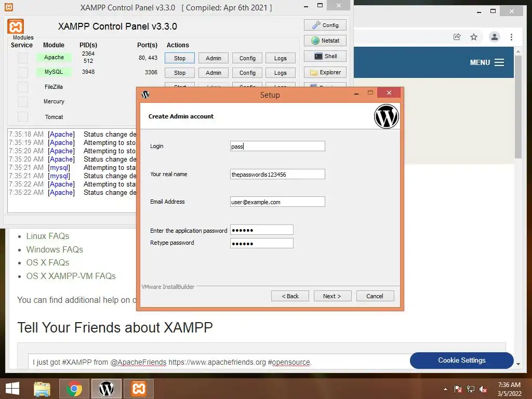The image size is (532, 399).
Task: Click Next in the Setup wizard
Action: (x=332, y=296)
